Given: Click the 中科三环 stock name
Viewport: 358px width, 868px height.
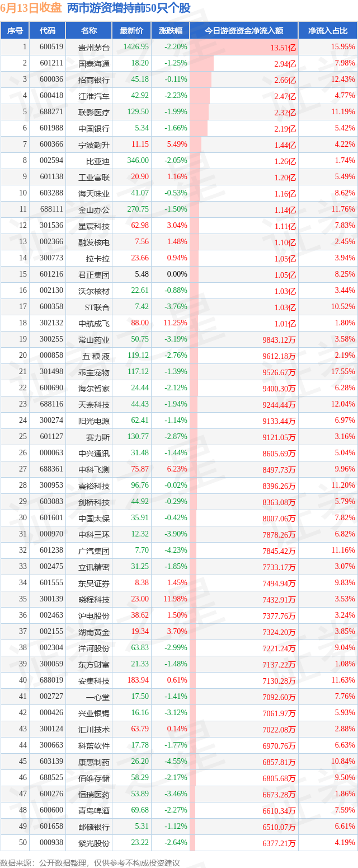Looking at the screenshot, I should point(94,534).
